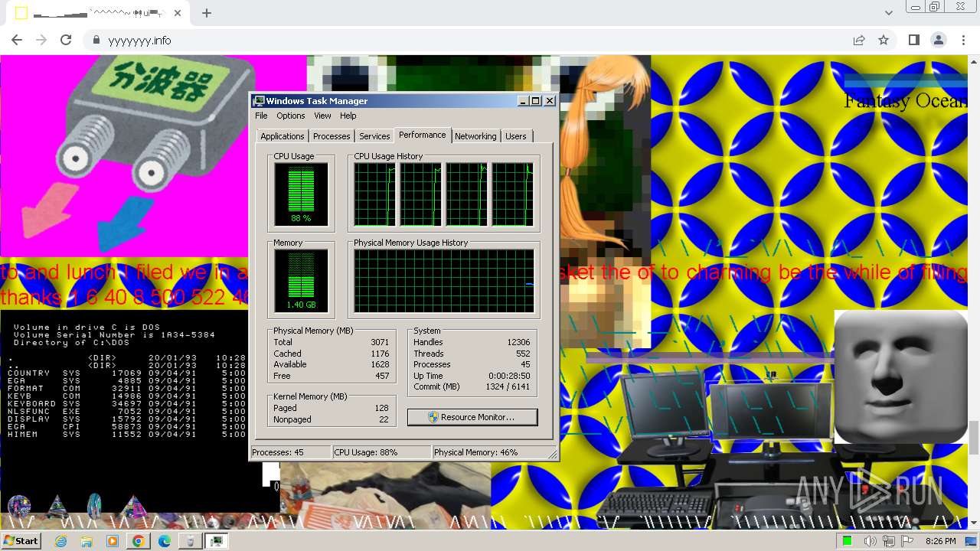Open Task Manager File menu
Screen dimensions: 980x551
tap(261, 116)
